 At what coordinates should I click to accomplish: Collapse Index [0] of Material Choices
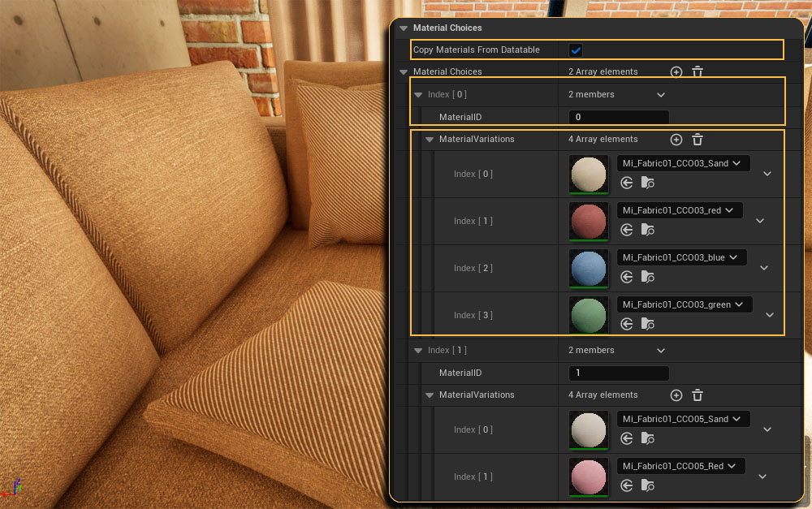pos(418,95)
